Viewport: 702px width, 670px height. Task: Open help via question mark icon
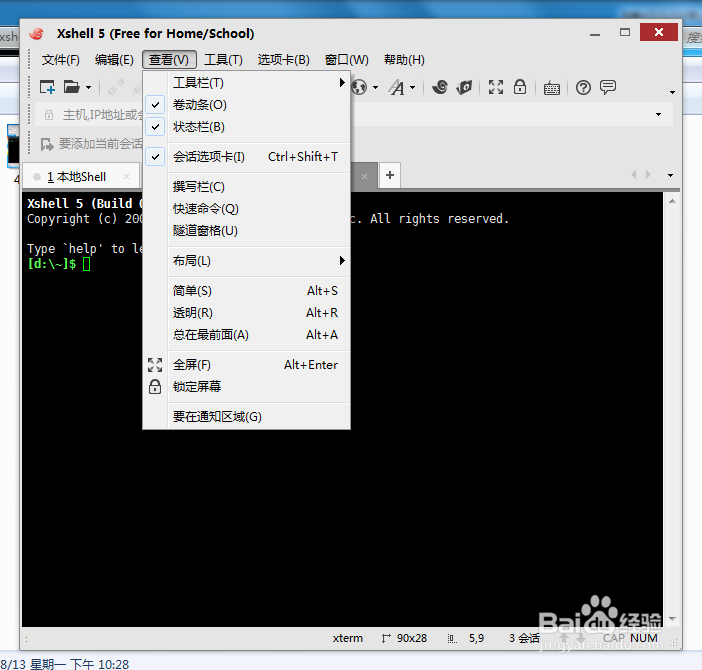583,87
